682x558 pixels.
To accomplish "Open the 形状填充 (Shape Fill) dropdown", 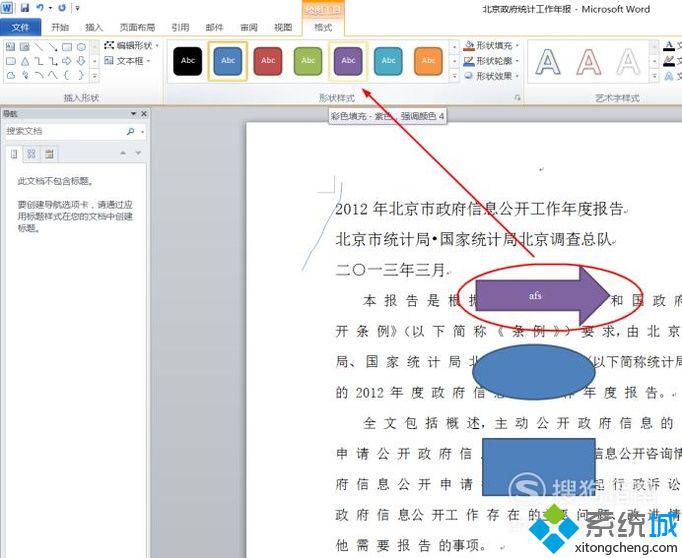I will click(x=492, y=45).
